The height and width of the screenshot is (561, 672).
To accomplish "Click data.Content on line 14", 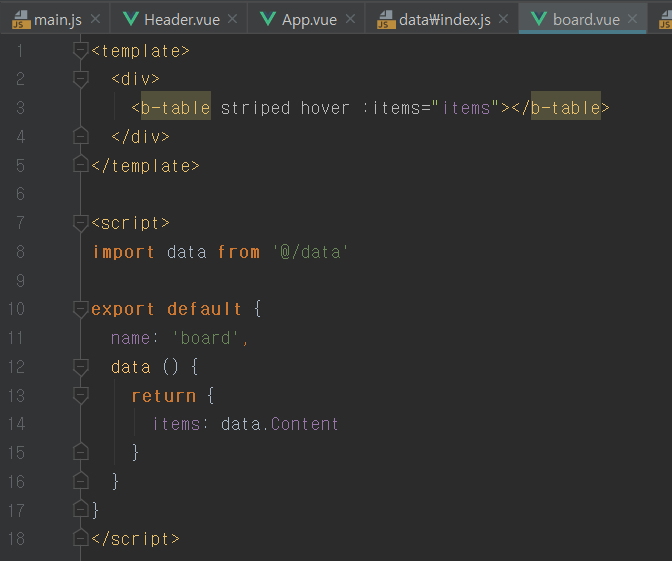I will 279,424.
